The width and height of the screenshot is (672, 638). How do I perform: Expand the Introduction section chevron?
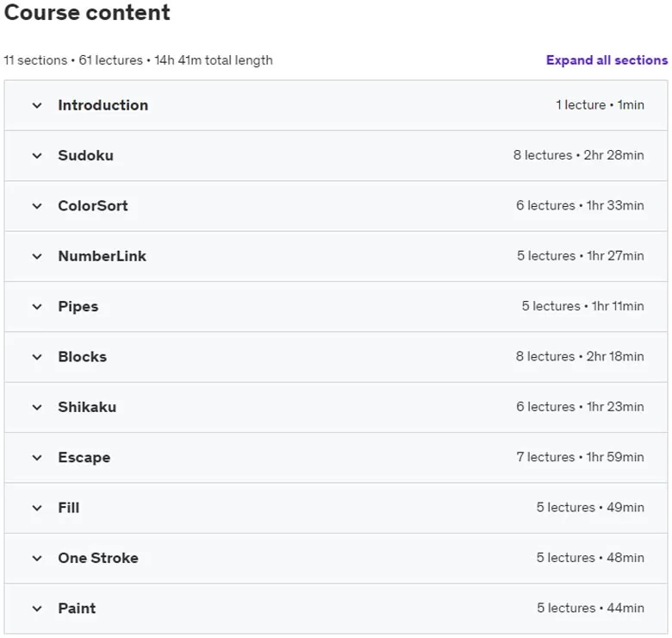(x=37, y=105)
